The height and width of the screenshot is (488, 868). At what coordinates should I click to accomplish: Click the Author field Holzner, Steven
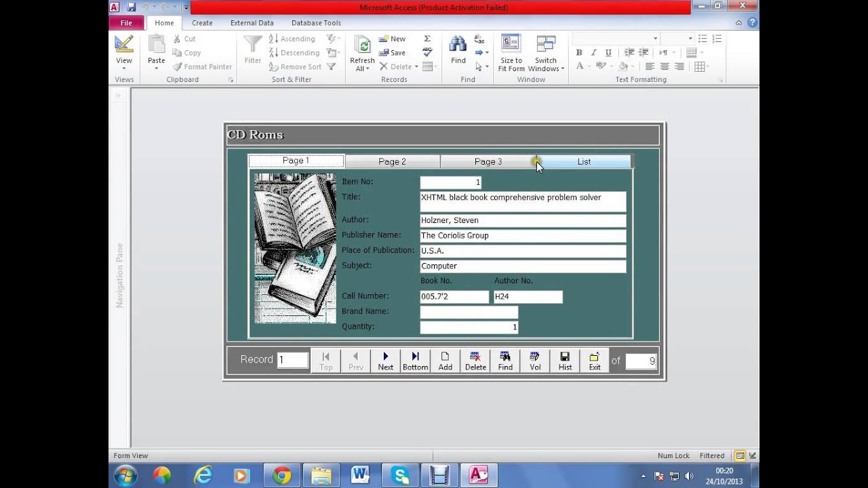[x=523, y=220]
